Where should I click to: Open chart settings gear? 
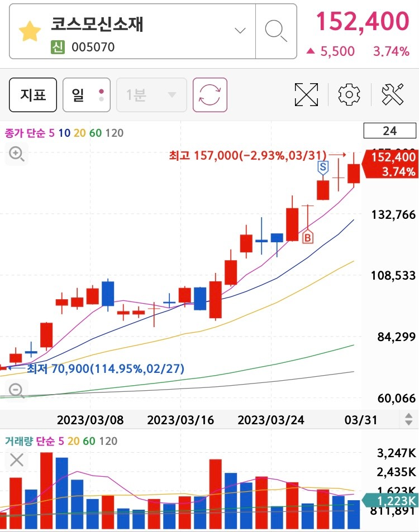tap(349, 94)
